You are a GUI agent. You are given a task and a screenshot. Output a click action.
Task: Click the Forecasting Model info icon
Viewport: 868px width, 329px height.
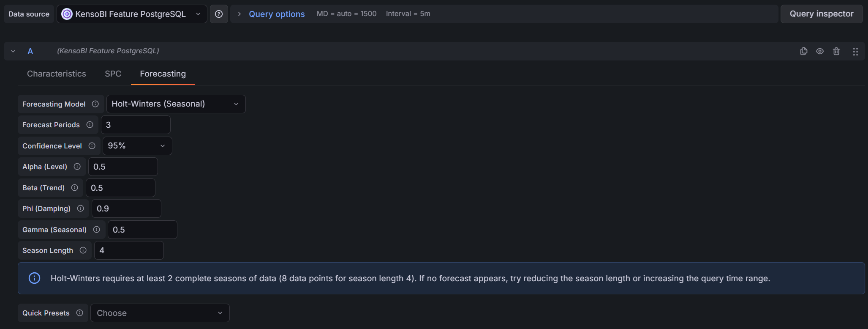click(95, 104)
